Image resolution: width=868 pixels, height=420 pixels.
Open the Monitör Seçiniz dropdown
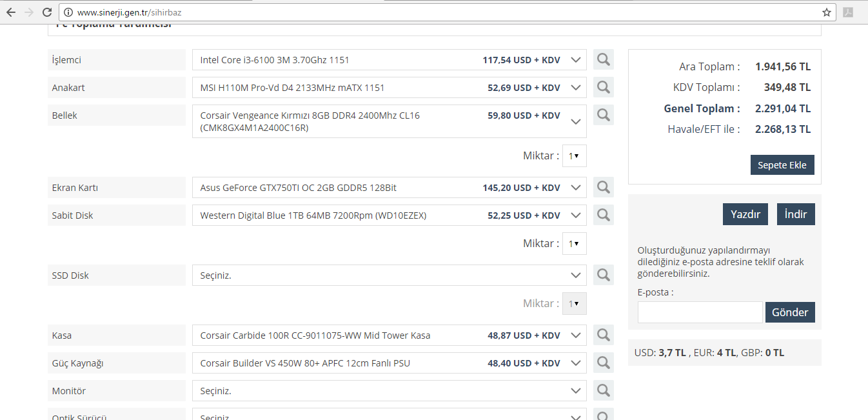click(x=390, y=391)
